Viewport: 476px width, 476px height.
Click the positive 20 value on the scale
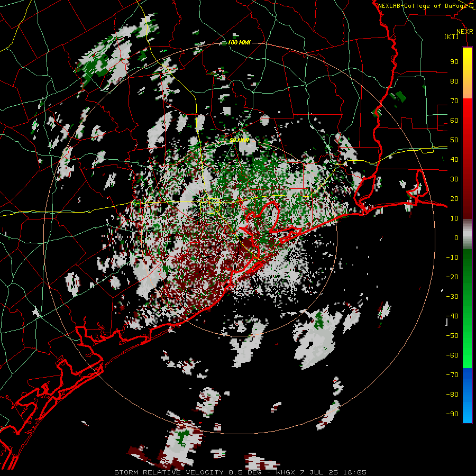pos(454,198)
